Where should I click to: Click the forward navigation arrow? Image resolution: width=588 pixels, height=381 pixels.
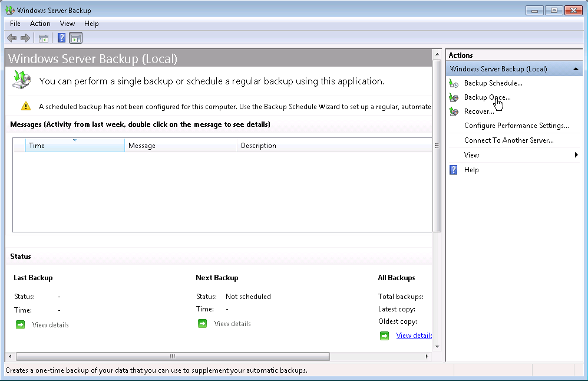click(x=25, y=38)
